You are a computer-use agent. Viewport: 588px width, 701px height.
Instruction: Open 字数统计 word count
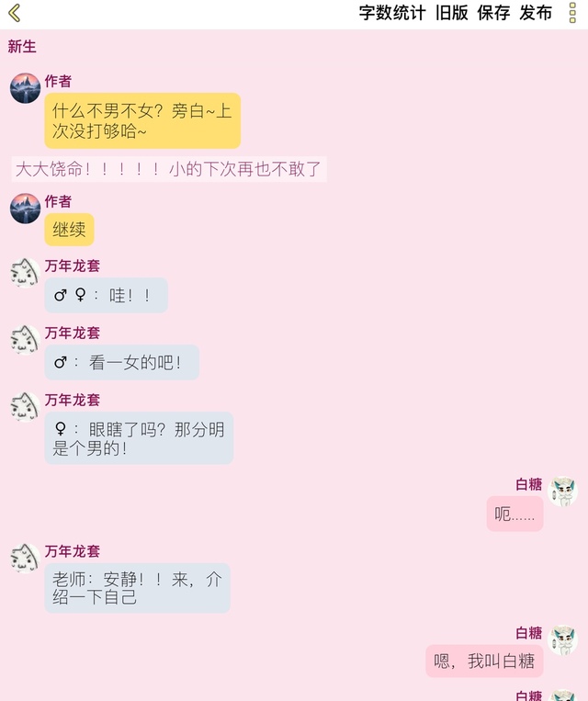coord(391,13)
